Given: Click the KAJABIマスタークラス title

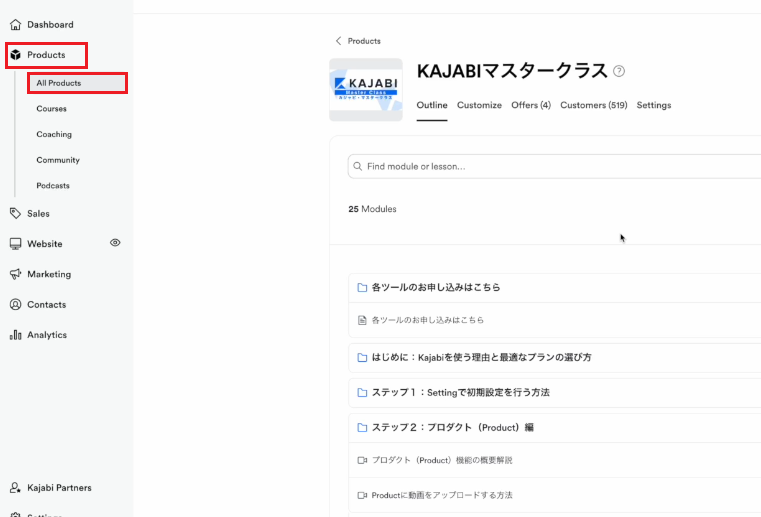Looking at the screenshot, I should point(512,71).
